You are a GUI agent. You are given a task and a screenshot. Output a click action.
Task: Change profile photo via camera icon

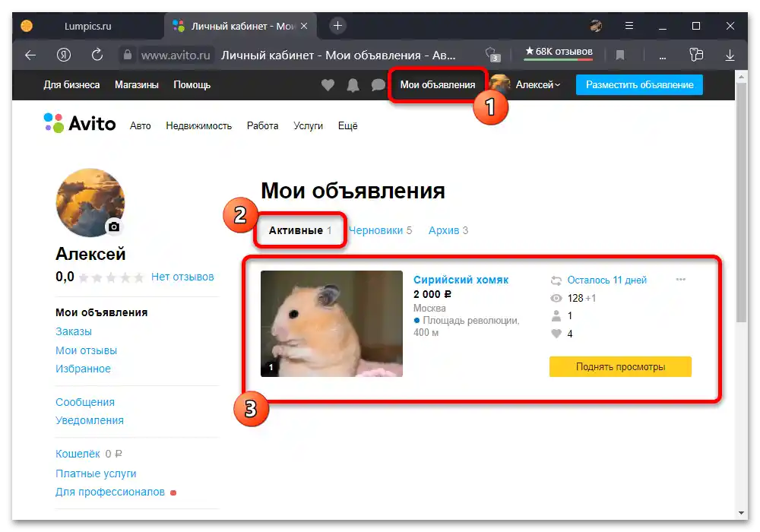point(114,226)
